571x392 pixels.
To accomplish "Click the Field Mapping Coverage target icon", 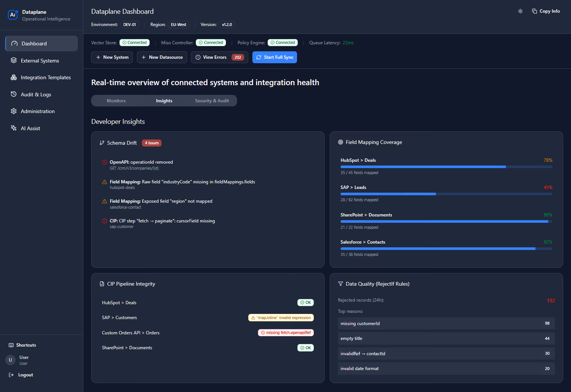I will pos(341,142).
